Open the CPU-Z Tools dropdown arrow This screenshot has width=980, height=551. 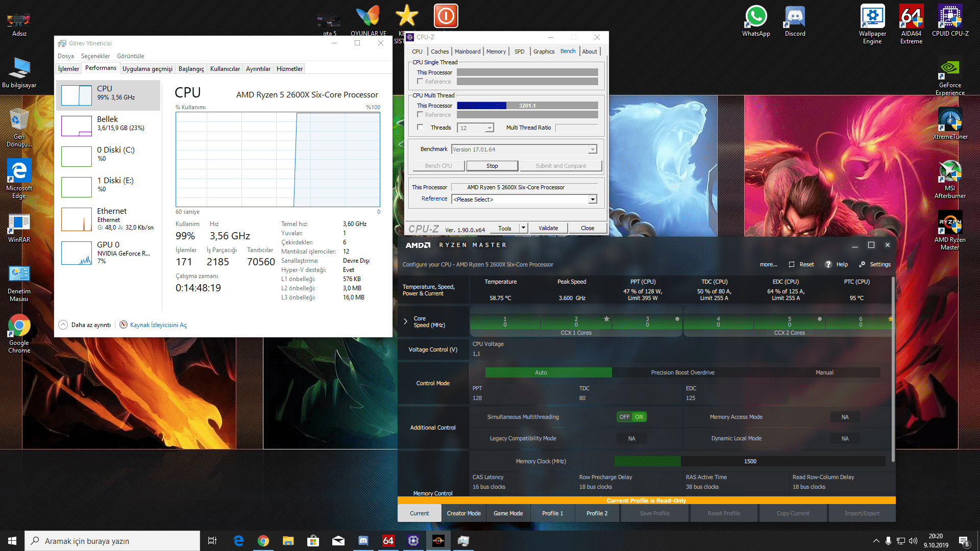click(x=523, y=228)
